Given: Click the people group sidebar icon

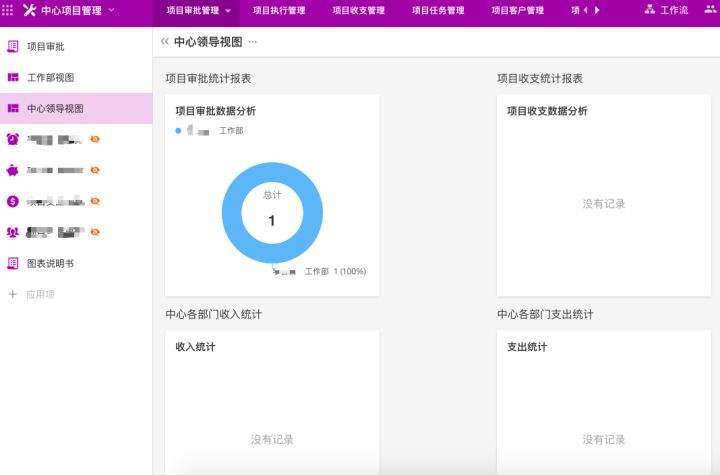Looking at the screenshot, I should pos(13,232).
